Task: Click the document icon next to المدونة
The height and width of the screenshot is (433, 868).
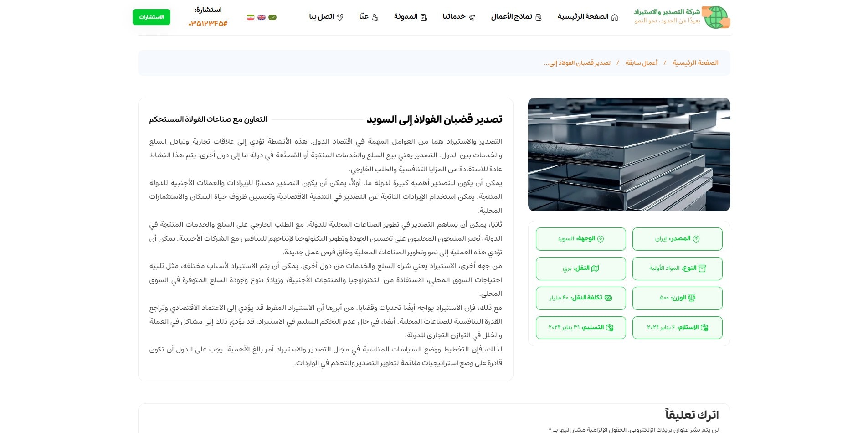Action: click(424, 17)
